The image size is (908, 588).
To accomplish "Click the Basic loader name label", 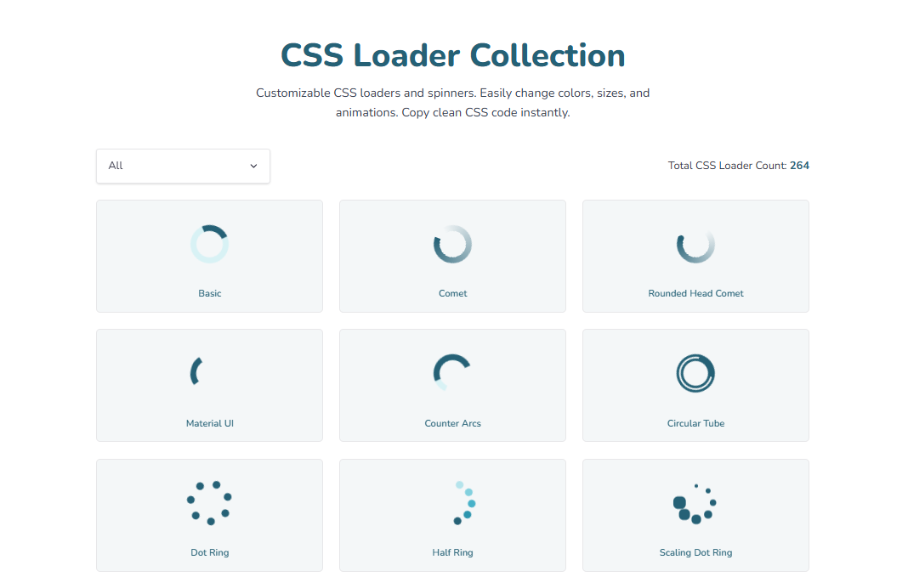I will point(209,292).
